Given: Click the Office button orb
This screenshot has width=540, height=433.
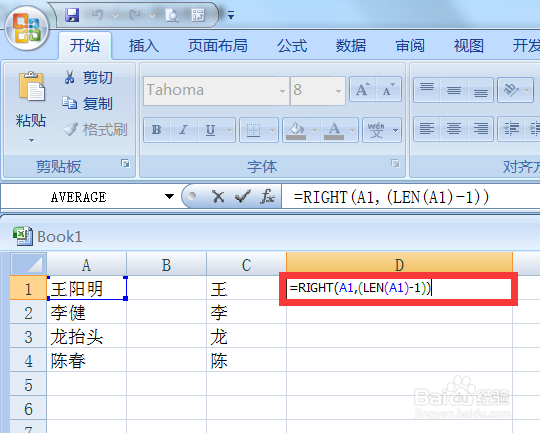Looking at the screenshot, I should click(27, 28).
